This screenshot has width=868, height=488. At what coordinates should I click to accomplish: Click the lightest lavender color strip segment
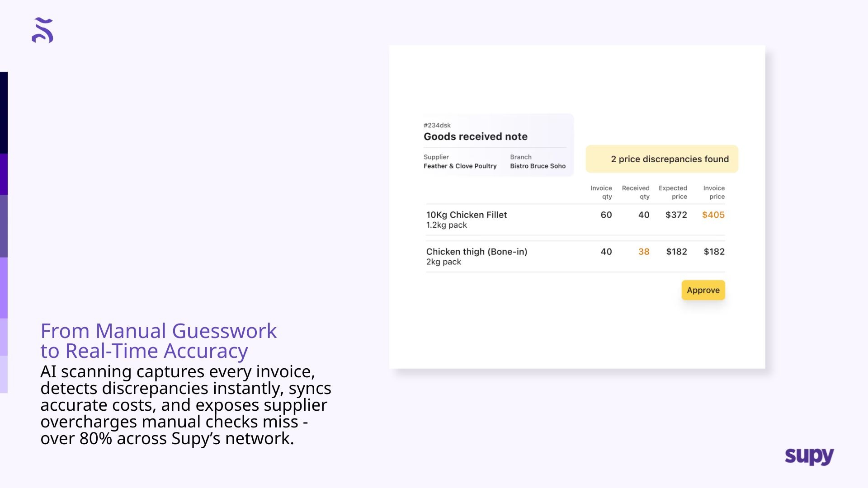(x=4, y=374)
